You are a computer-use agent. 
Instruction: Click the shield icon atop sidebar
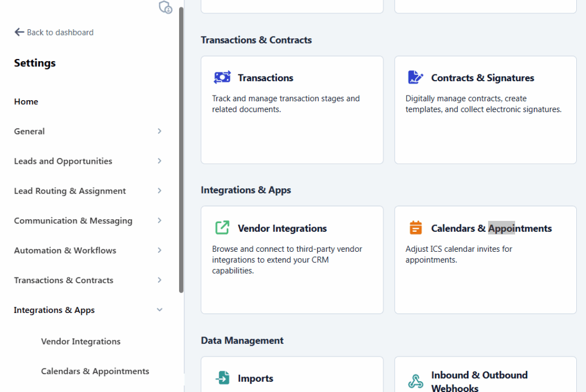point(165,7)
